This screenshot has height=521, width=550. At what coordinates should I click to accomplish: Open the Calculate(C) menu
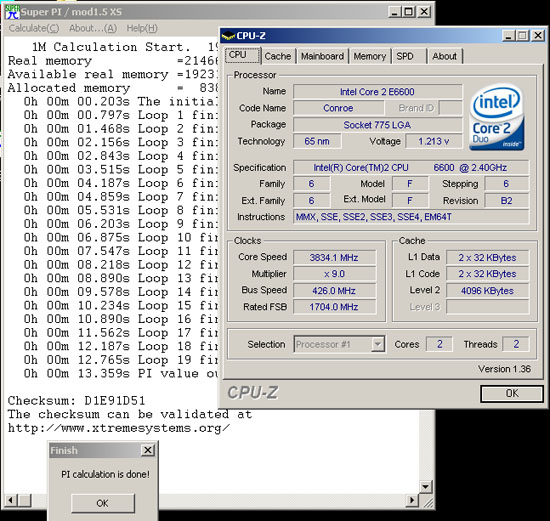point(34,28)
